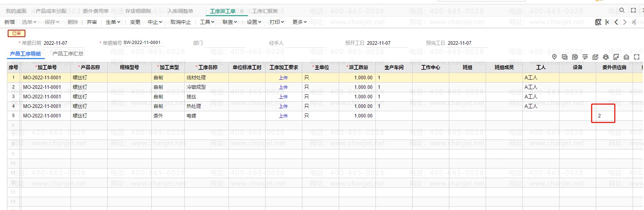Click 委外 processing type cell
The width and height of the screenshot is (644, 210).
(x=168, y=116)
